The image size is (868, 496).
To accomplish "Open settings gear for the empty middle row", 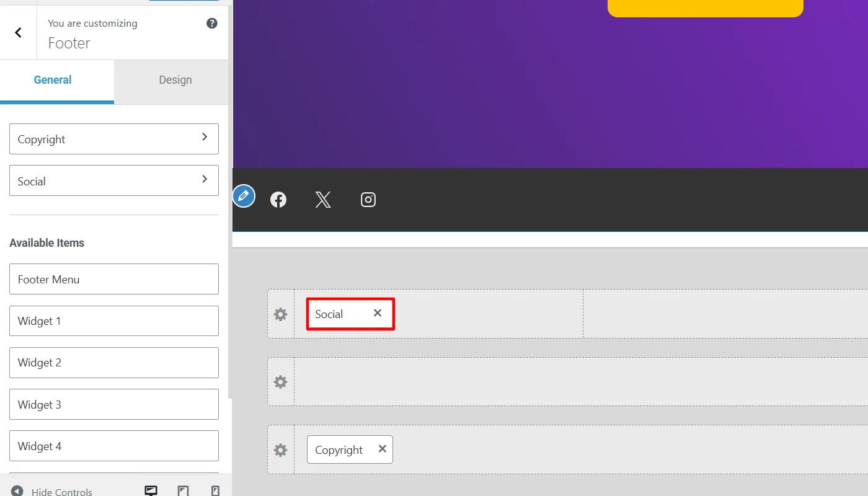I will (281, 382).
